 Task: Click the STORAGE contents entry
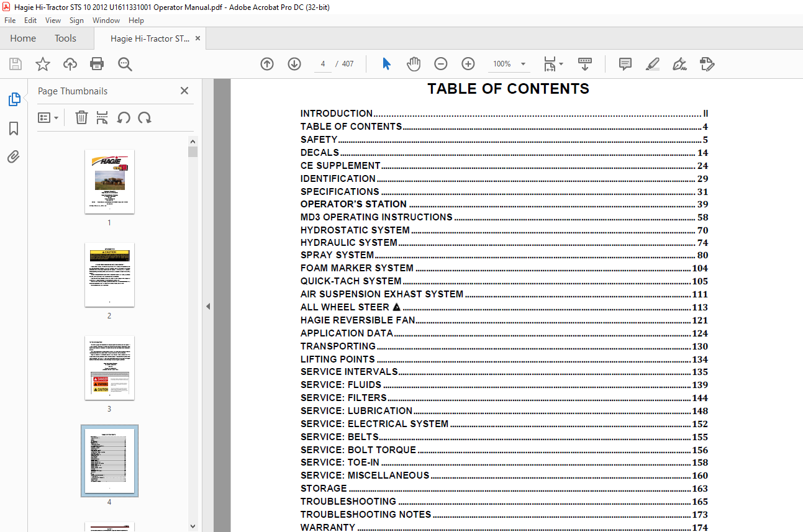[504, 489]
